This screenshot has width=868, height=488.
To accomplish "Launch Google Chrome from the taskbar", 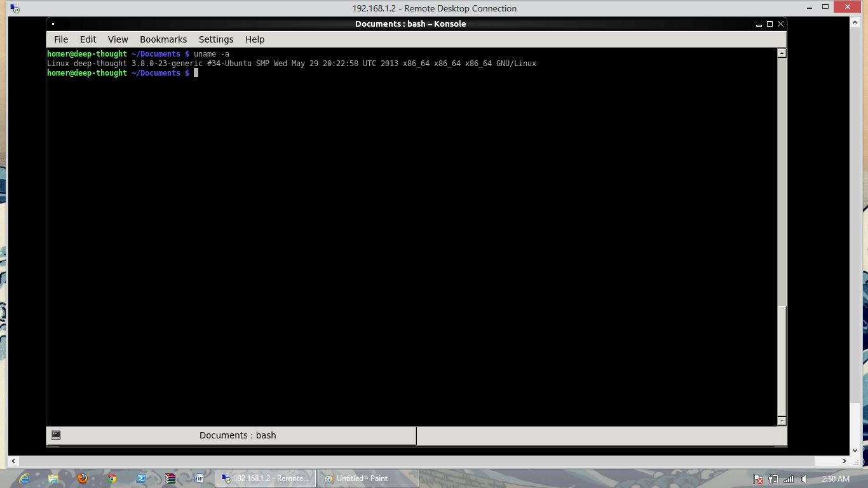I will point(112,478).
